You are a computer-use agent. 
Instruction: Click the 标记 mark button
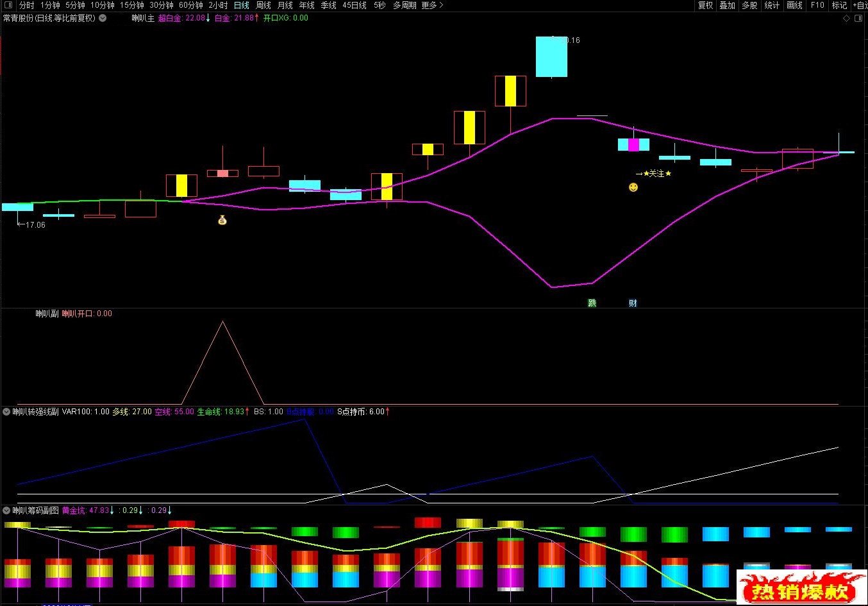click(x=839, y=5)
